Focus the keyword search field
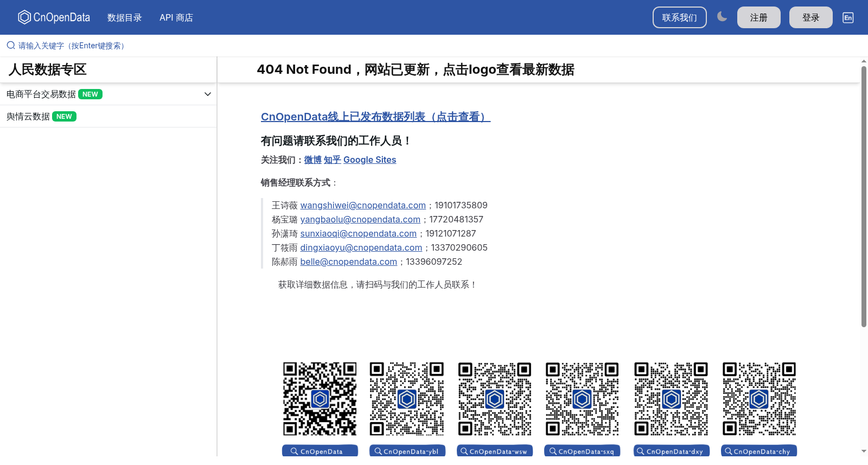 (x=434, y=46)
